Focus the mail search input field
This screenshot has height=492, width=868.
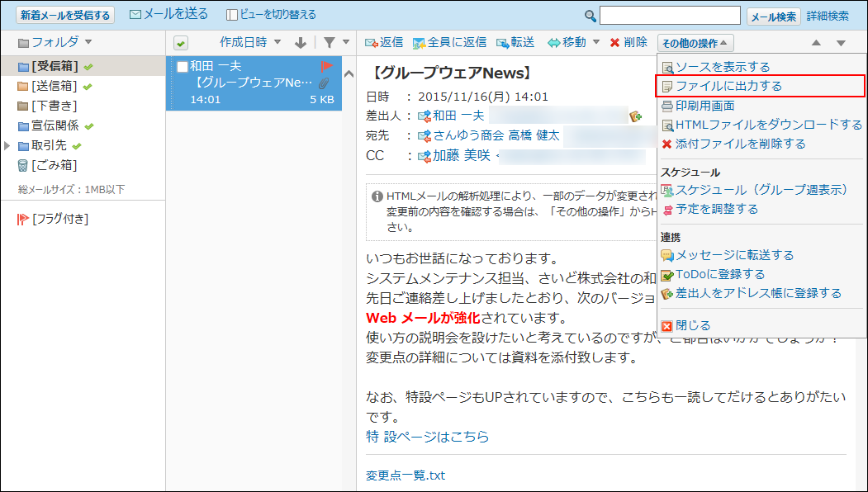(670, 16)
